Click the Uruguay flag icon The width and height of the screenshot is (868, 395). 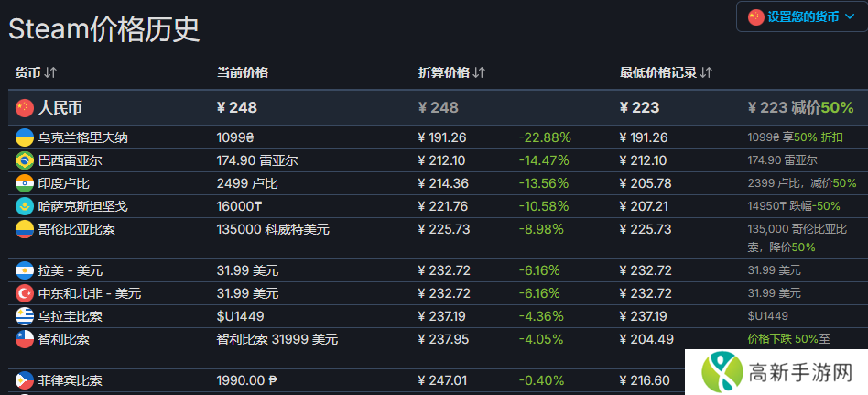click(x=24, y=316)
